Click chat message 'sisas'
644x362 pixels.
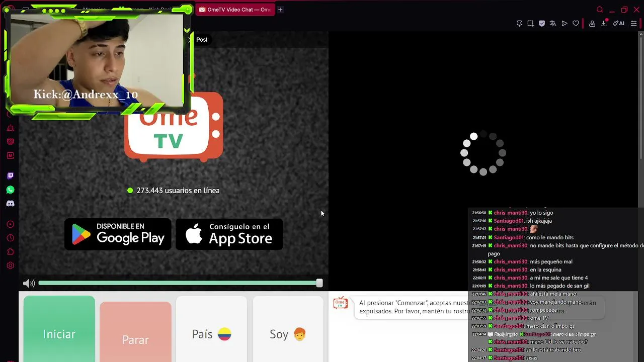532,358
